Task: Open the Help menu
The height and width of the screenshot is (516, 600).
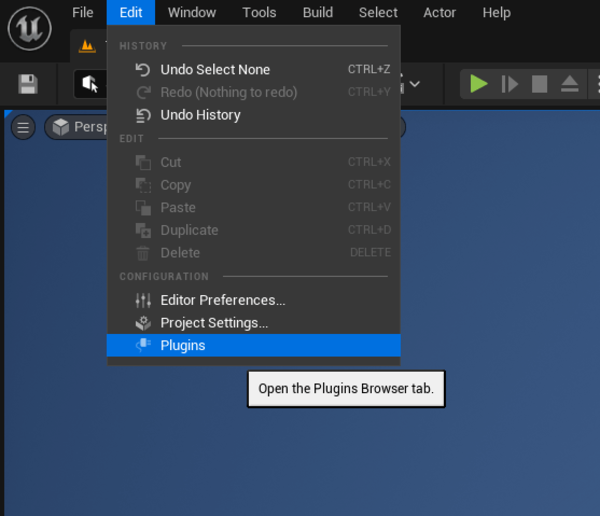Action: coord(496,13)
